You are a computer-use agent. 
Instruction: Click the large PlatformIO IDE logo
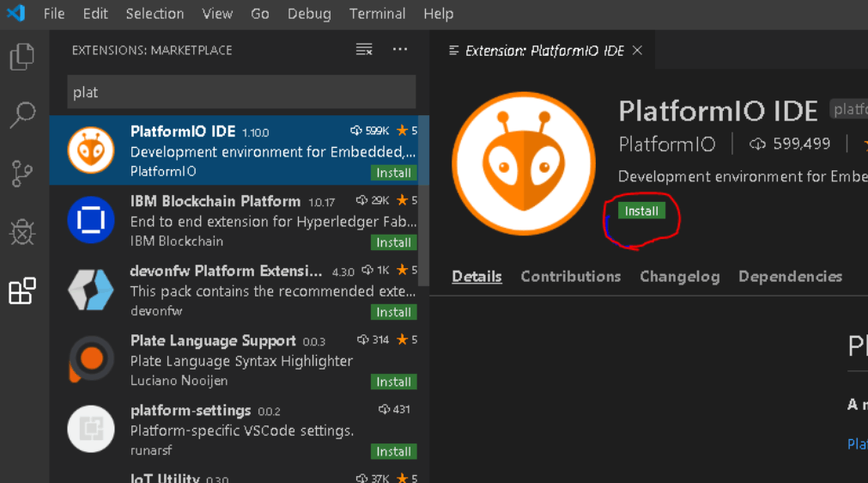click(523, 163)
